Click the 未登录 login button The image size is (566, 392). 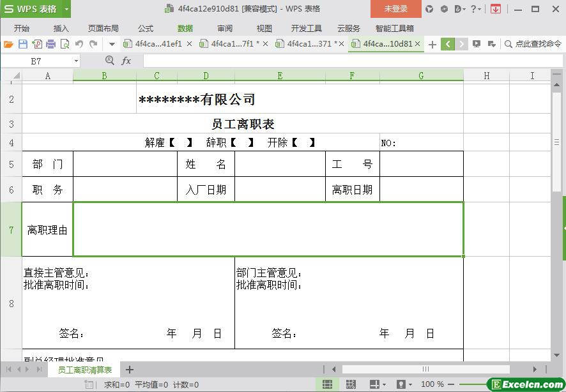395,9
